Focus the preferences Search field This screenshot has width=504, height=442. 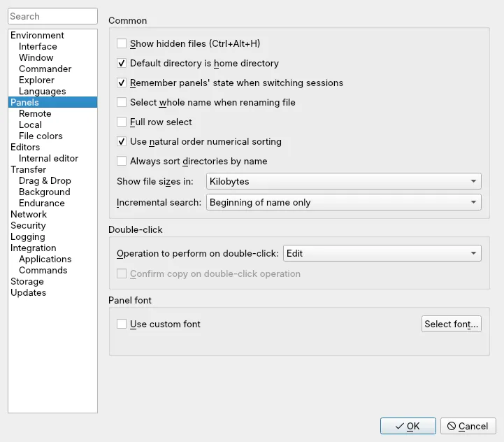point(52,16)
